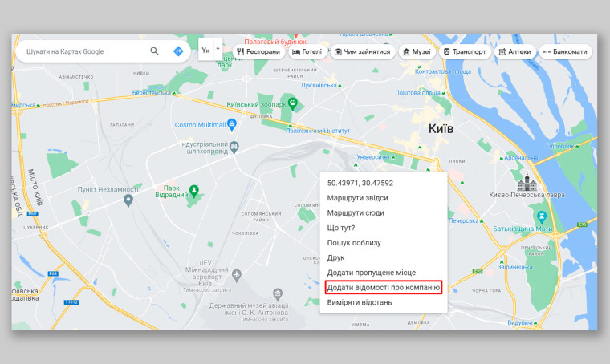
Task: Click the Києво-Печерська лавра building icon
Action: tap(527, 182)
